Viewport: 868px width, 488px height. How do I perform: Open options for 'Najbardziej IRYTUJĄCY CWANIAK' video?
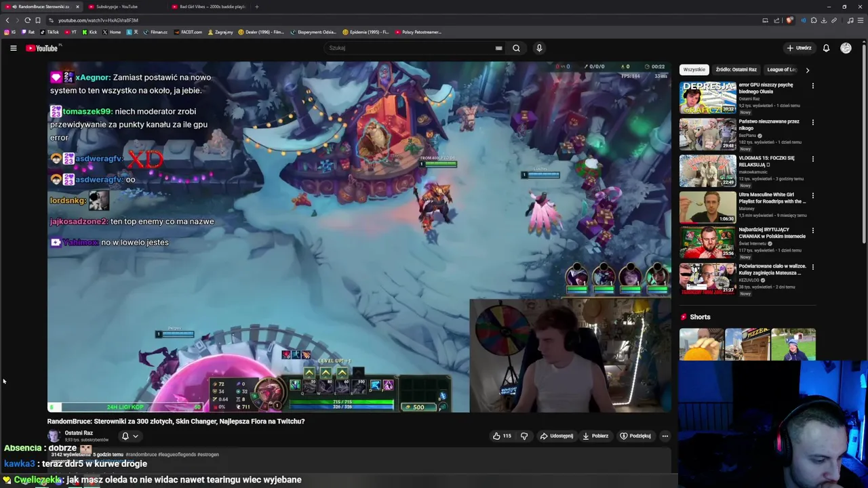click(x=812, y=231)
